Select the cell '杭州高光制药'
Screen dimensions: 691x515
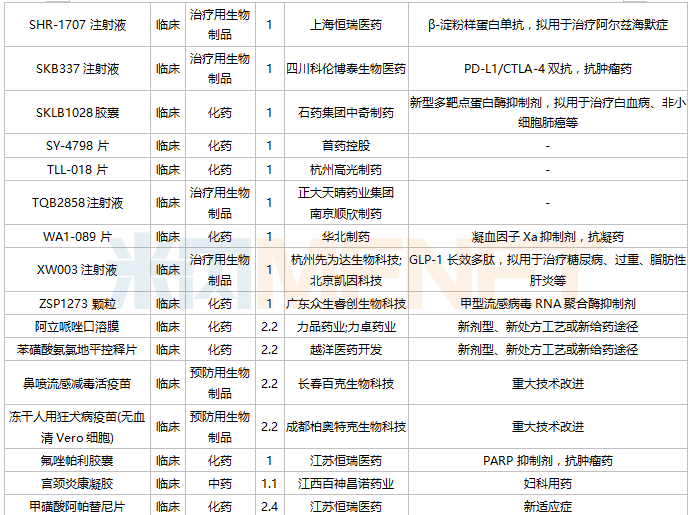pyautogui.click(x=346, y=169)
